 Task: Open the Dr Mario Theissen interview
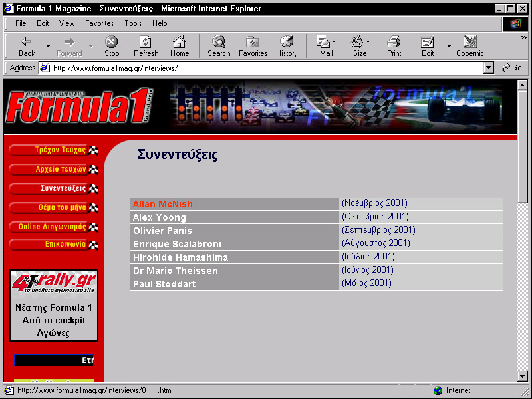175,271
